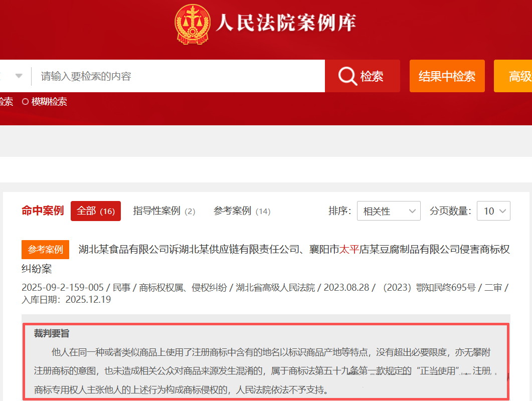Click the orange 参考案例 tag

click(x=45, y=250)
